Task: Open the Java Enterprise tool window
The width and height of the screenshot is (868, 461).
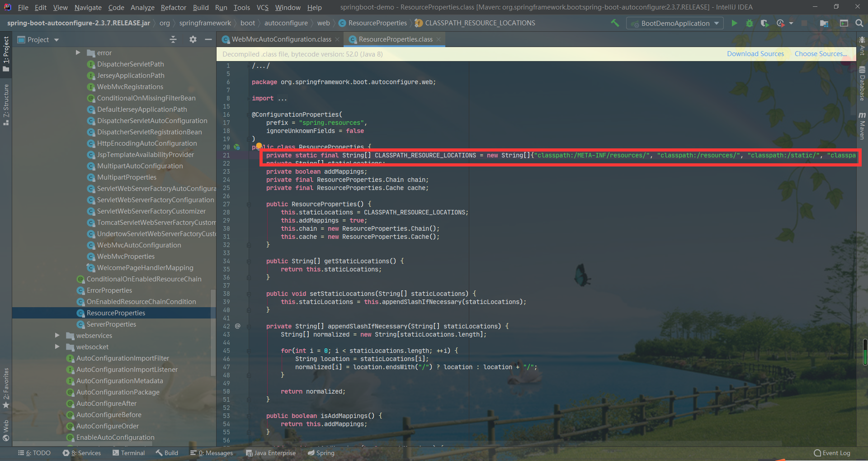Action: (271, 453)
